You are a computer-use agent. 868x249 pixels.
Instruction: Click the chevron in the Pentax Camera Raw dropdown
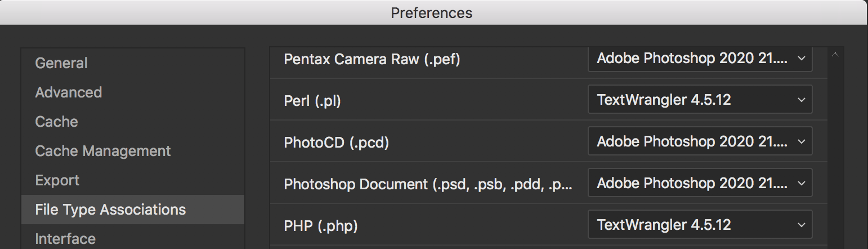[801, 59]
